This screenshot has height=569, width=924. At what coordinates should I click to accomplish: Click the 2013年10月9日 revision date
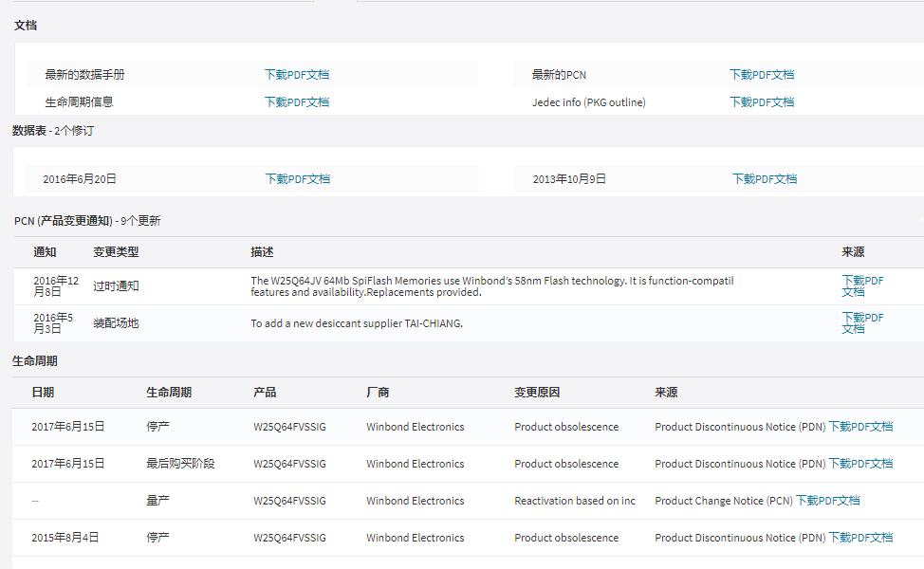(x=569, y=179)
